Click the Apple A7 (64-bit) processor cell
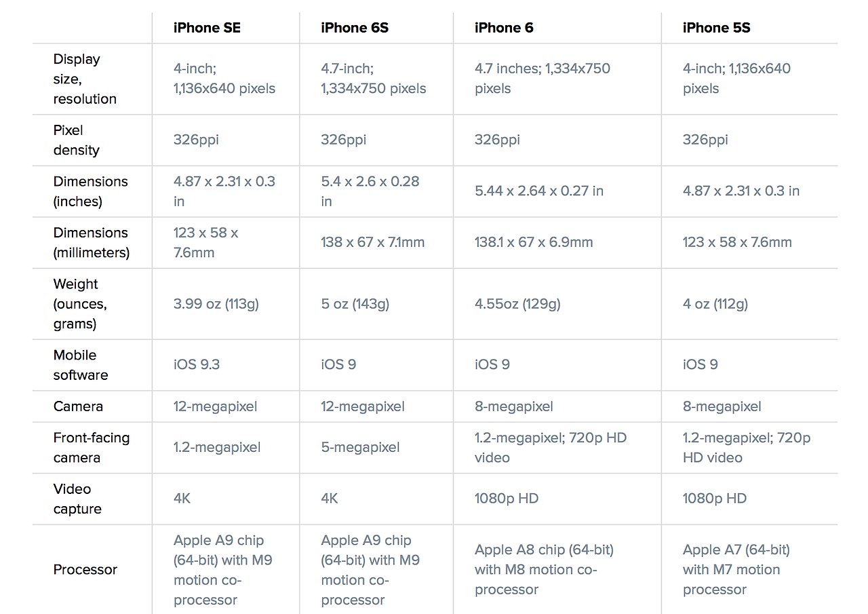 [x=736, y=570]
